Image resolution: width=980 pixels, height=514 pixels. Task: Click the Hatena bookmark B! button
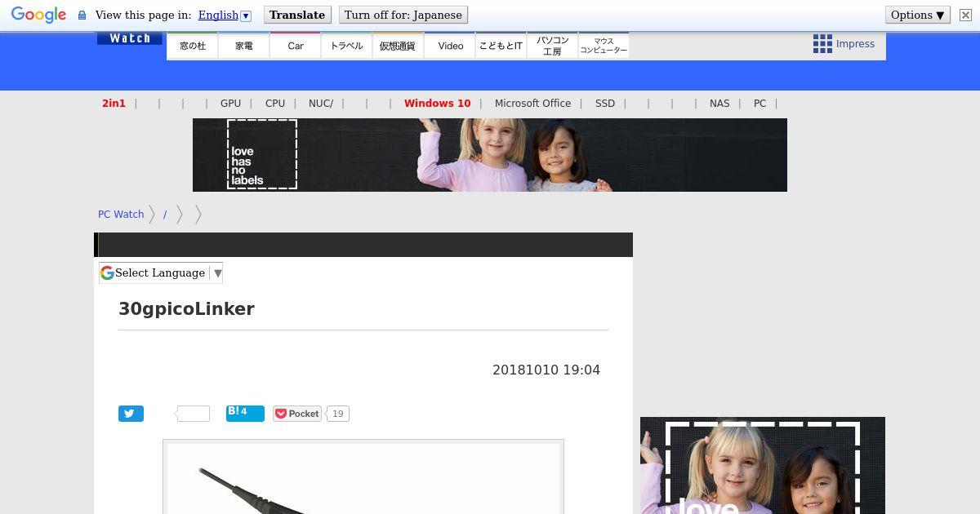tap(245, 413)
